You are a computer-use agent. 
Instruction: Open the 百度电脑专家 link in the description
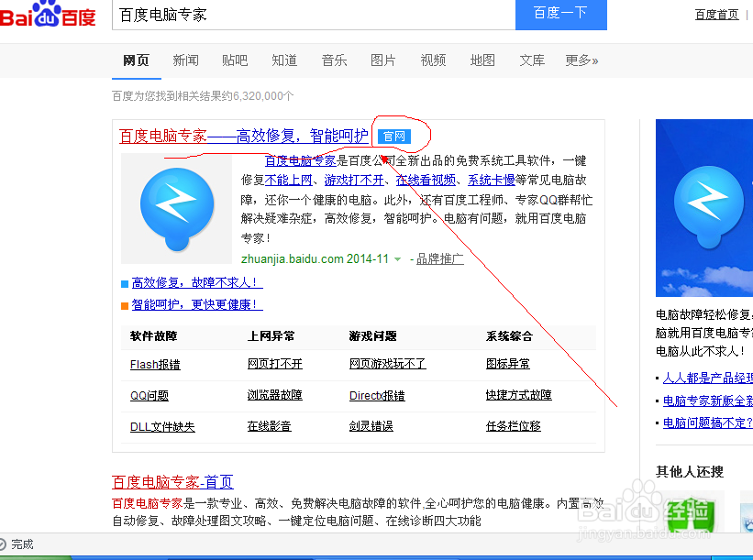(301, 160)
